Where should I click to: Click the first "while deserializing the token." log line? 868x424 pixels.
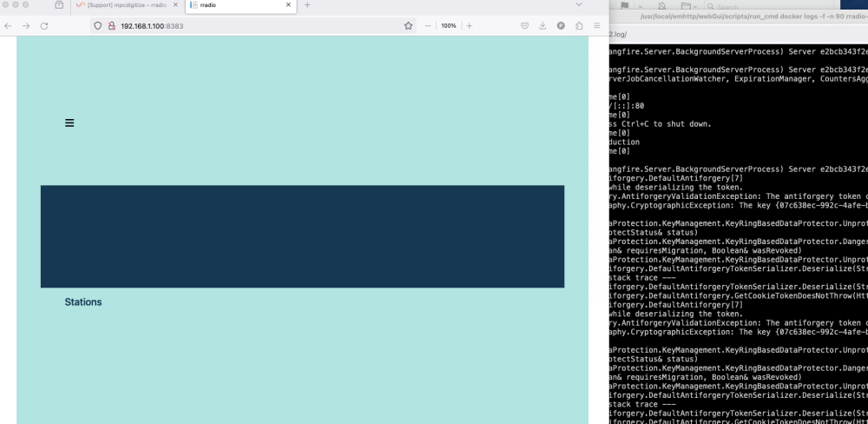(x=676, y=188)
